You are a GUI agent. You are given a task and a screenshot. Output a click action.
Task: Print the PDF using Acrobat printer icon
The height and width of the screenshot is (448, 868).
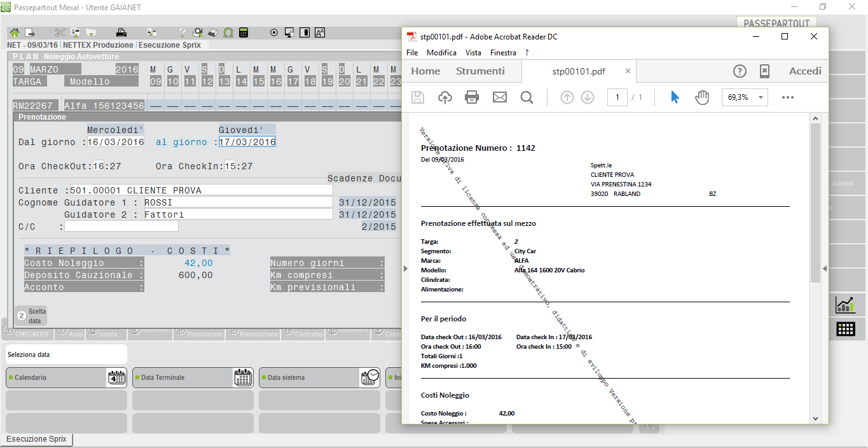tap(472, 97)
